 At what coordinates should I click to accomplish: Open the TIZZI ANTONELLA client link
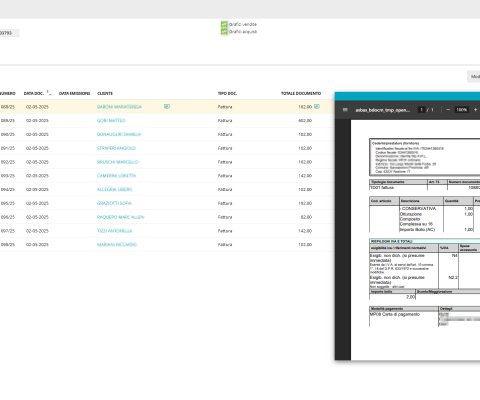point(114,231)
